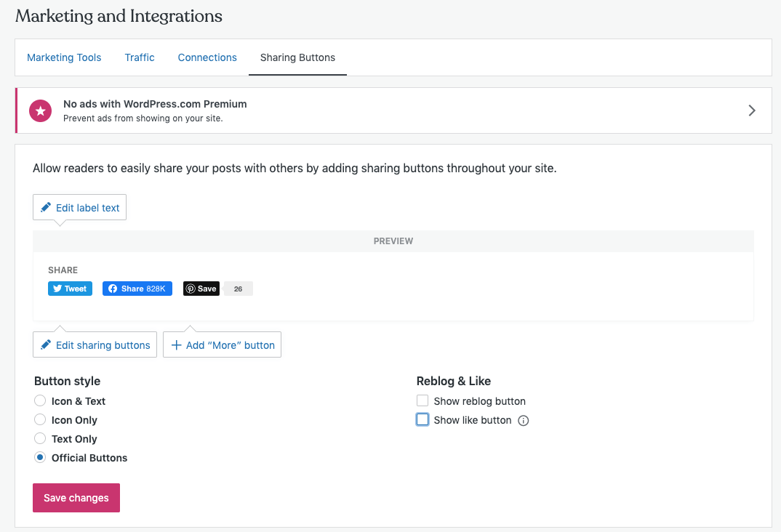This screenshot has height=532, width=781.
Task: Click the Facebook Share button in preview
Action: click(137, 289)
